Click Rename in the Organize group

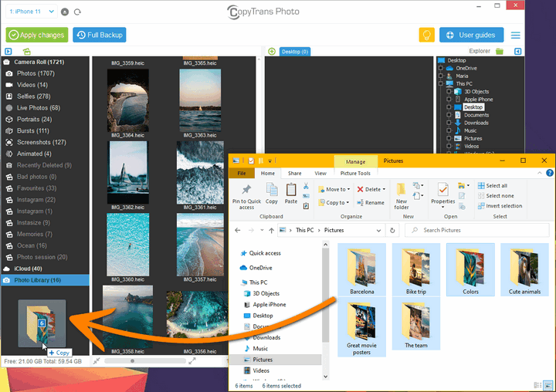click(371, 203)
